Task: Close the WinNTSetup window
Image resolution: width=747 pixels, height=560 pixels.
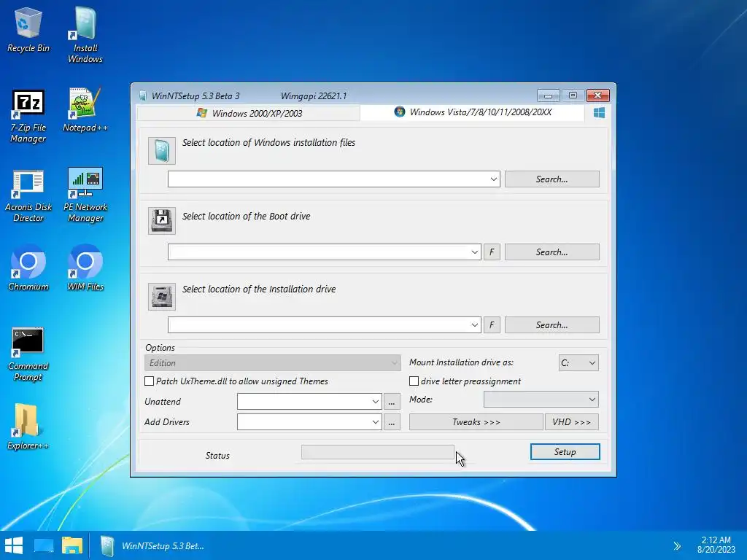Action: [x=598, y=96]
